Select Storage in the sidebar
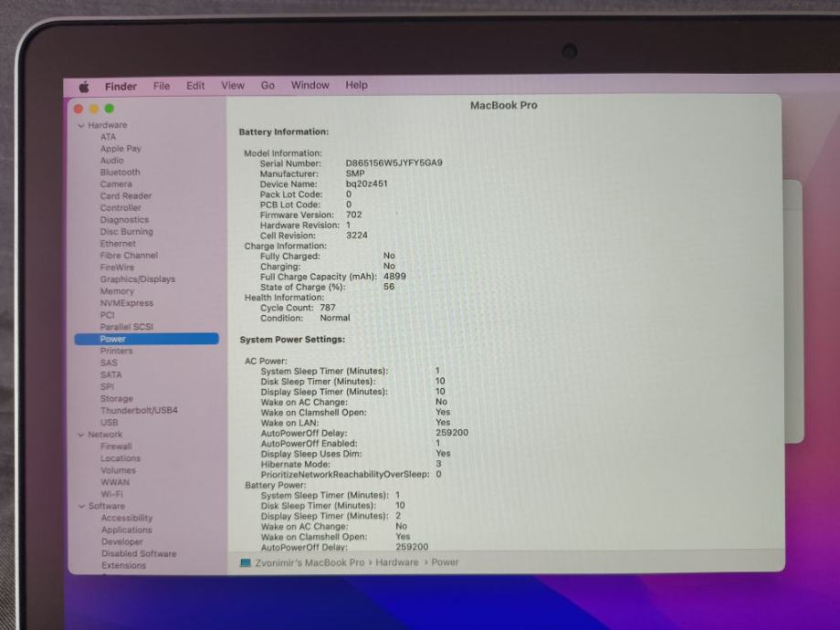Image resolution: width=840 pixels, height=630 pixels. 116,399
